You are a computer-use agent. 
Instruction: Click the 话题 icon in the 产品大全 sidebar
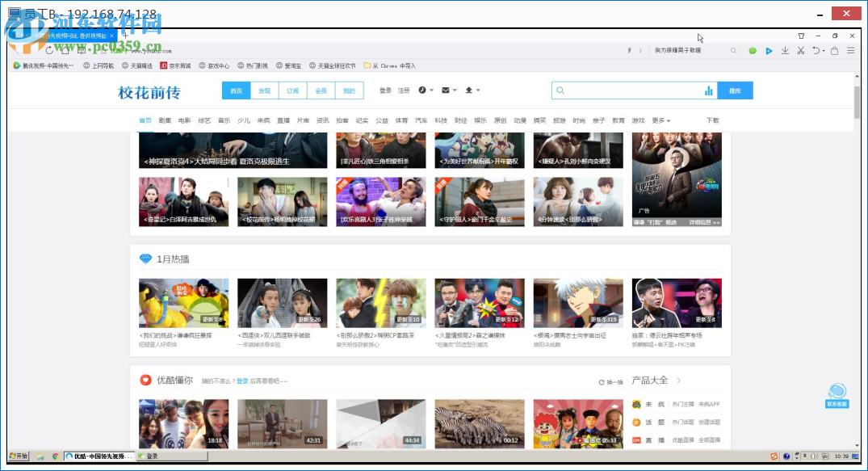pos(636,422)
